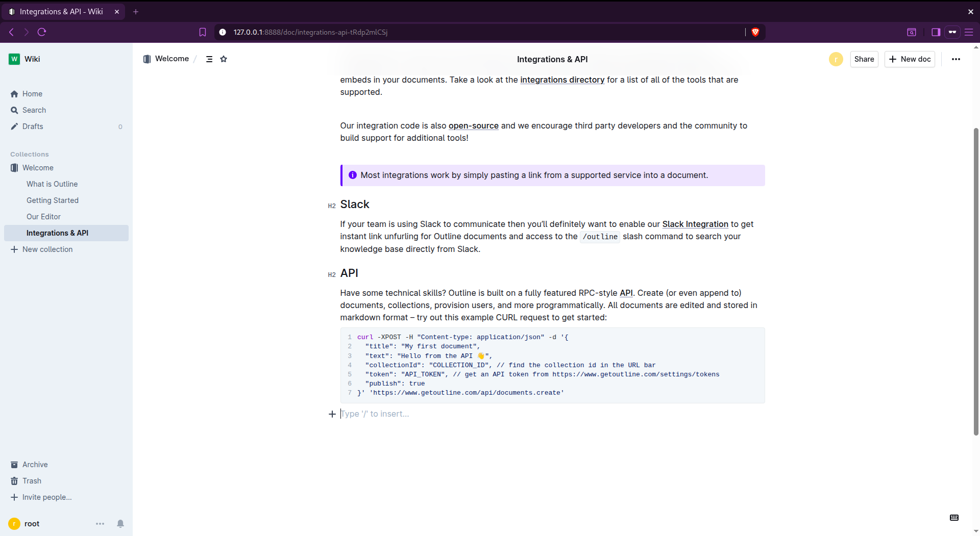Open the Our Editor document

tap(43, 217)
